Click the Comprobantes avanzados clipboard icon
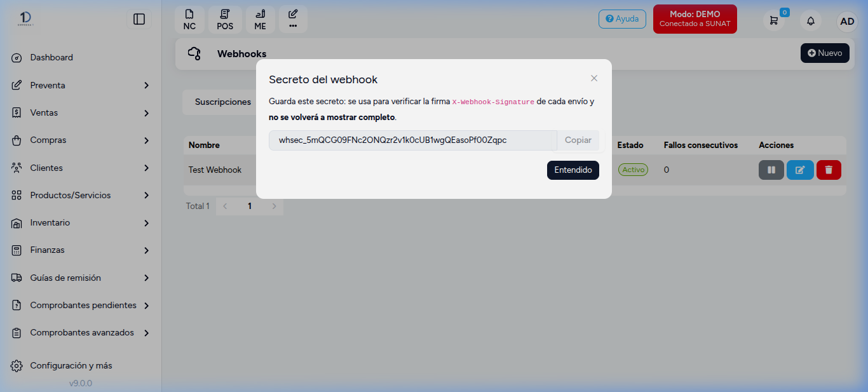 coord(17,333)
